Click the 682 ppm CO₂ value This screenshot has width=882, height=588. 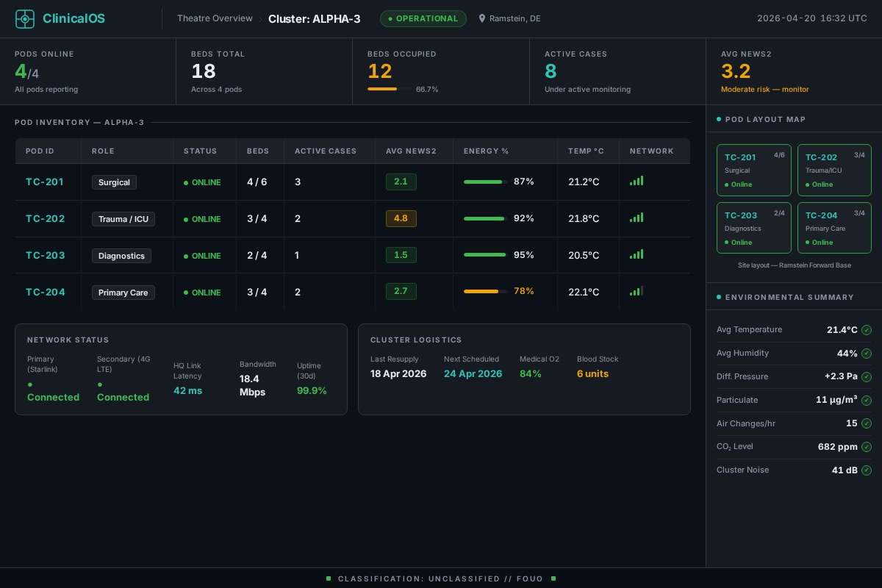coord(838,447)
